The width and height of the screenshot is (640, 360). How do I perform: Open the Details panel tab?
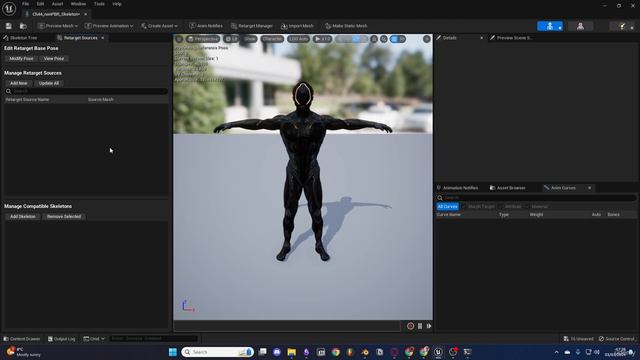449,38
